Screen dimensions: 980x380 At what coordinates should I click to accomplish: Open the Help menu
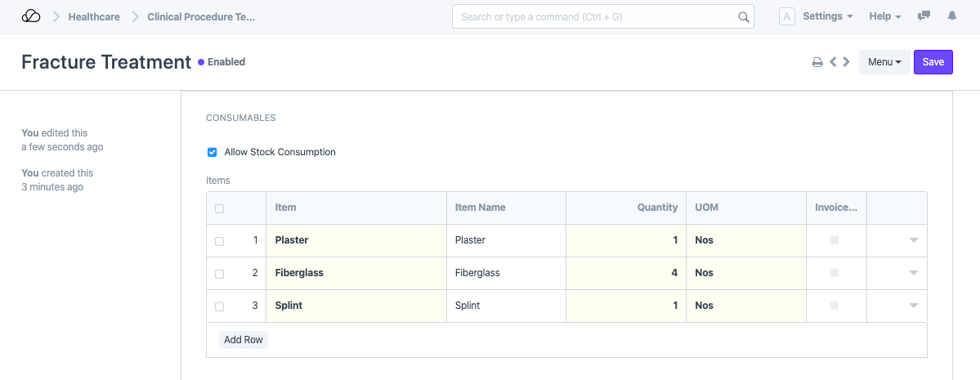point(884,16)
